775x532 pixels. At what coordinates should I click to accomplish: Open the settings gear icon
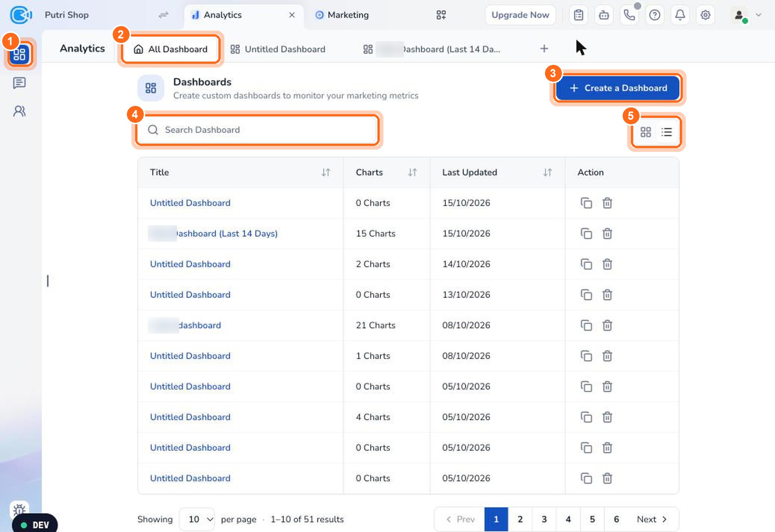705,15
